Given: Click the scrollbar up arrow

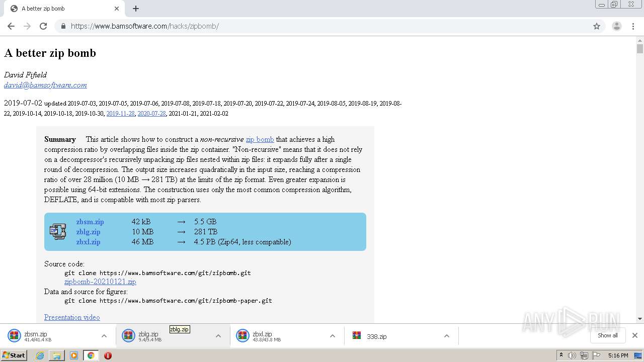Looking at the screenshot, I should 640,40.
